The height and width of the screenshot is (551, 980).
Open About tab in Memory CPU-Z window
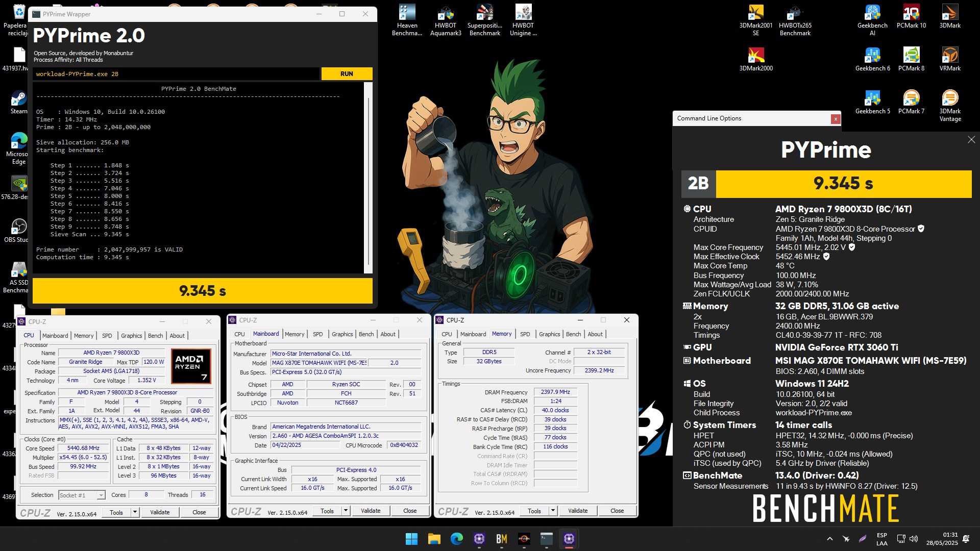pyautogui.click(x=595, y=334)
